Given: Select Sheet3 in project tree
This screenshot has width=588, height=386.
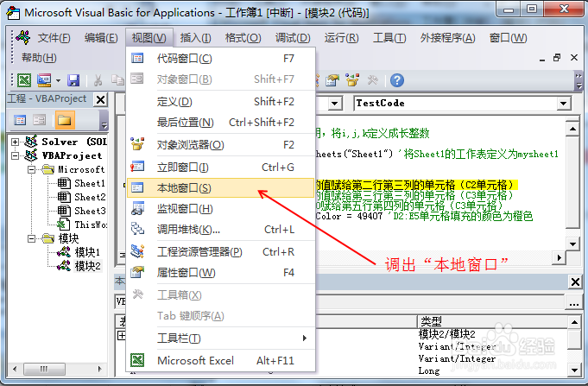Looking at the screenshot, I should pyautogui.click(x=90, y=212).
